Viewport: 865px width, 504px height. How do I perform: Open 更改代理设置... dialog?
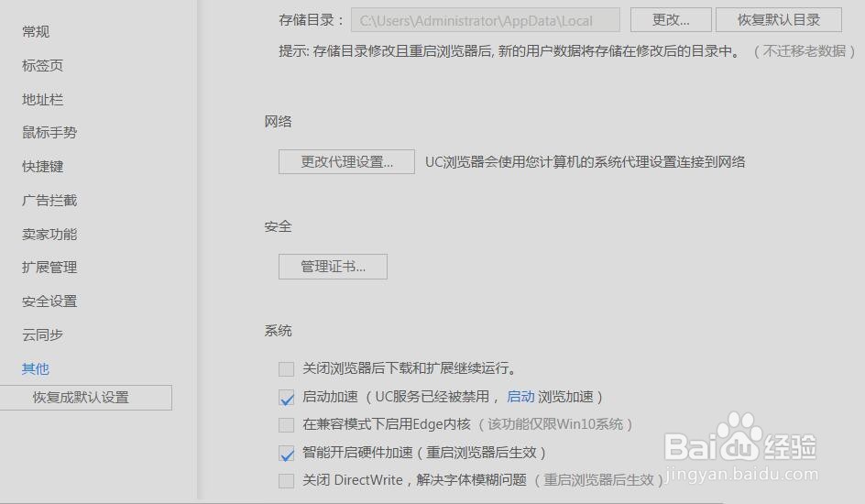point(346,161)
